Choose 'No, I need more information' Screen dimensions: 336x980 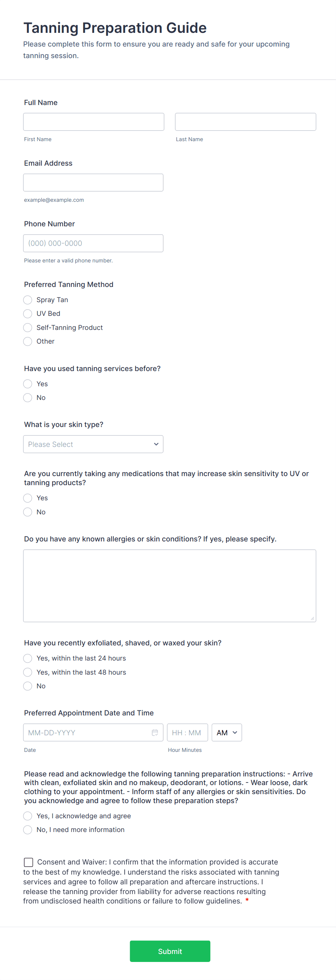(x=28, y=829)
